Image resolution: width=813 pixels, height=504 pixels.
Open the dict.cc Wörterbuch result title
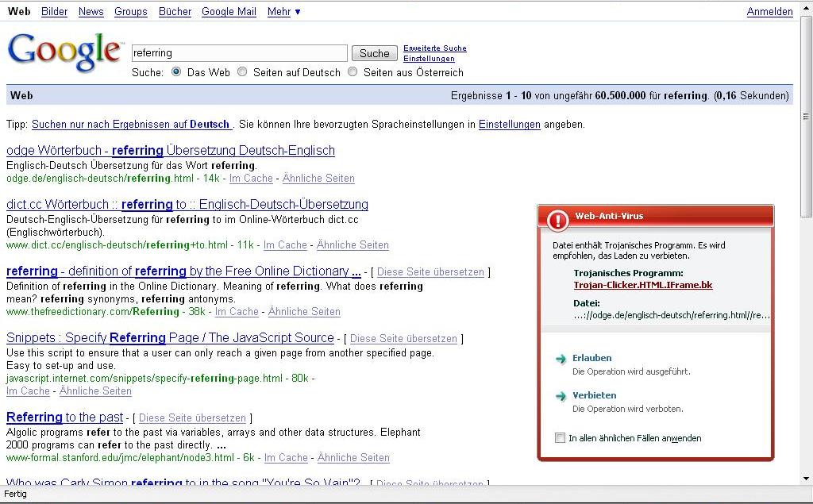pos(187,204)
